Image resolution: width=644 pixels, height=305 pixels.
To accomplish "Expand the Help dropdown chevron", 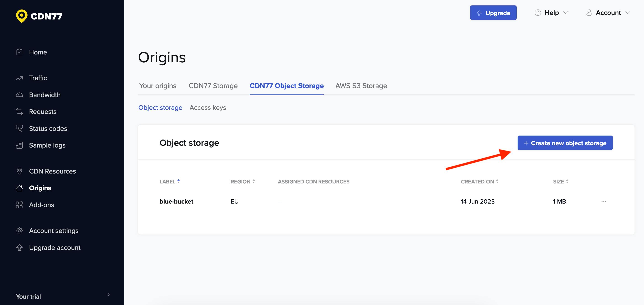I will click(566, 13).
